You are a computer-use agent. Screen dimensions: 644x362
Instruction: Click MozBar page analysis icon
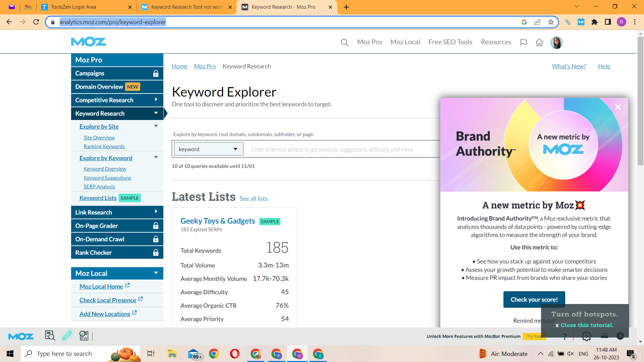[50, 336]
